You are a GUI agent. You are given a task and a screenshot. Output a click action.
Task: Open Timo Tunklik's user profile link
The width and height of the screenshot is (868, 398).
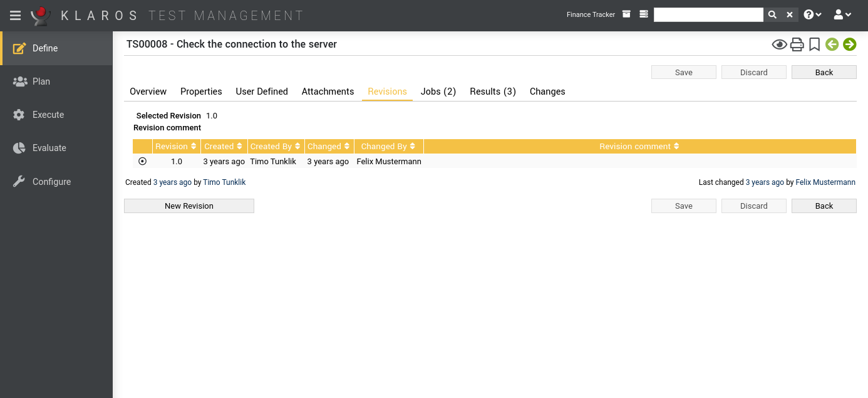224,182
